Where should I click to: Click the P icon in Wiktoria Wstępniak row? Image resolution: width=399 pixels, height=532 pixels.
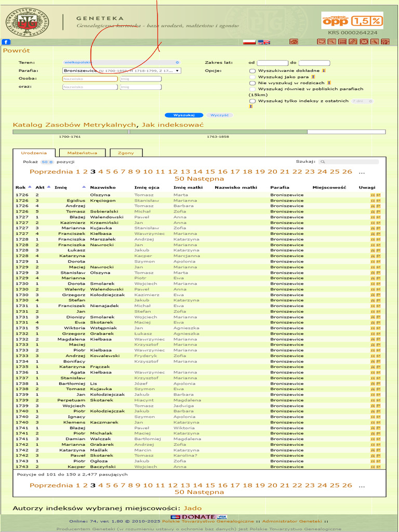[x=378, y=328]
